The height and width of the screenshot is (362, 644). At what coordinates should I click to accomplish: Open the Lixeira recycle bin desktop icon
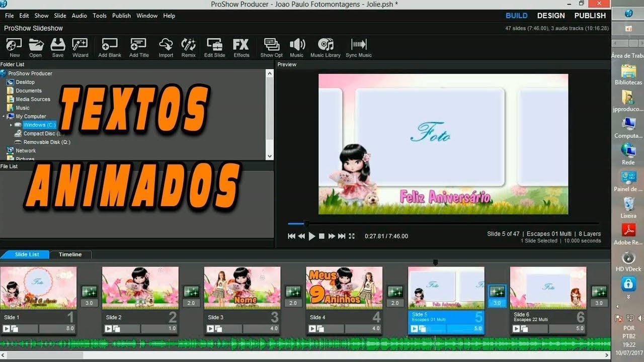pyautogui.click(x=628, y=207)
